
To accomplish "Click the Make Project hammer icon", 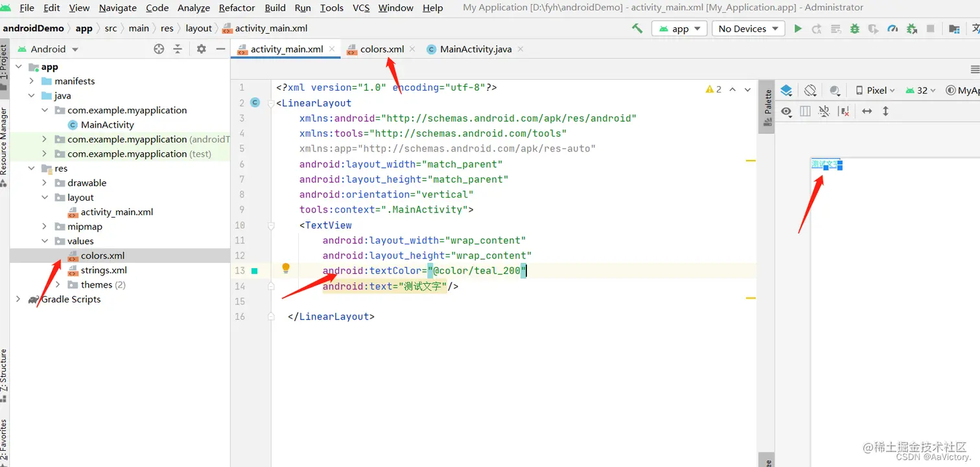I will pos(637,28).
